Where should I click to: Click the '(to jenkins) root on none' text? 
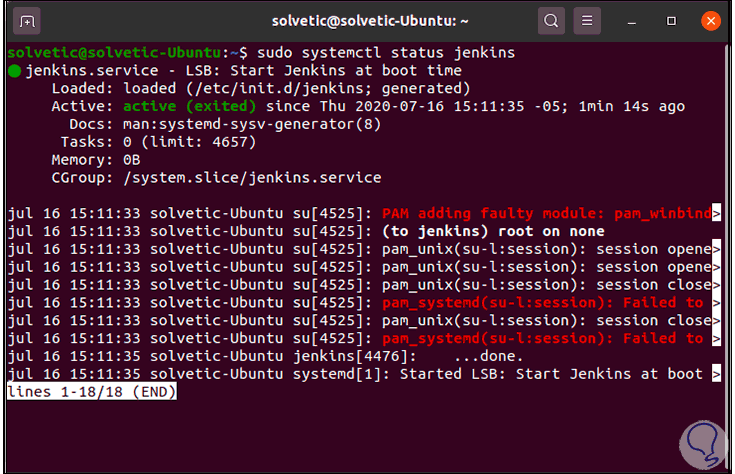[x=493, y=231]
